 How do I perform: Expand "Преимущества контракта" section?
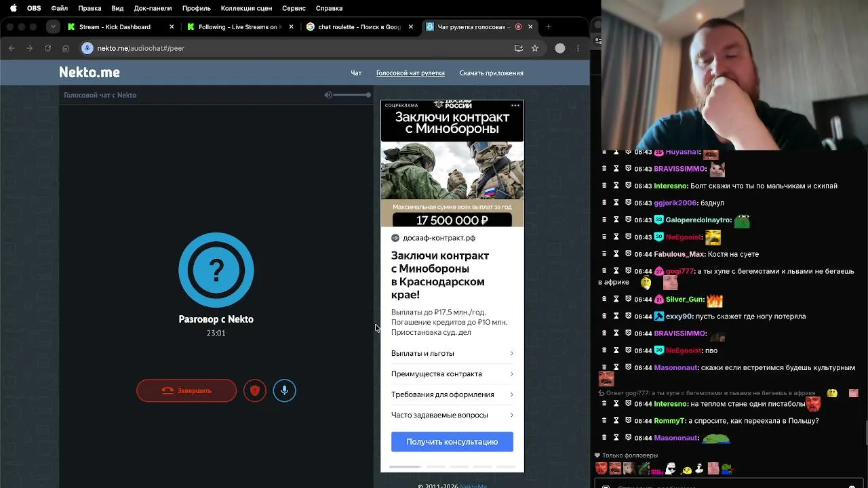point(452,374)
